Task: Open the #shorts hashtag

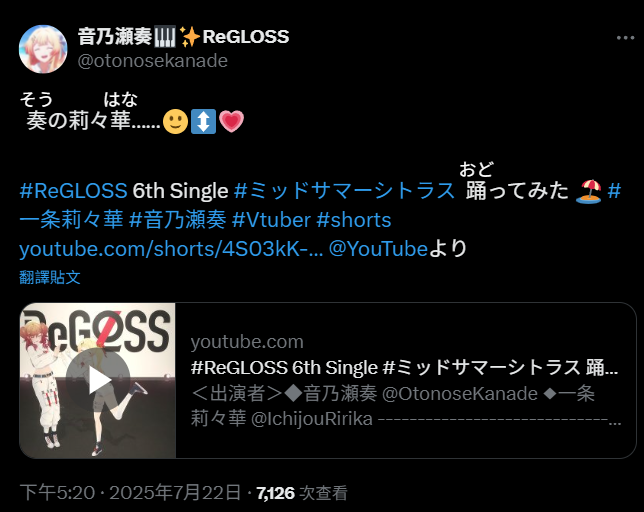Action: (354, 220)
